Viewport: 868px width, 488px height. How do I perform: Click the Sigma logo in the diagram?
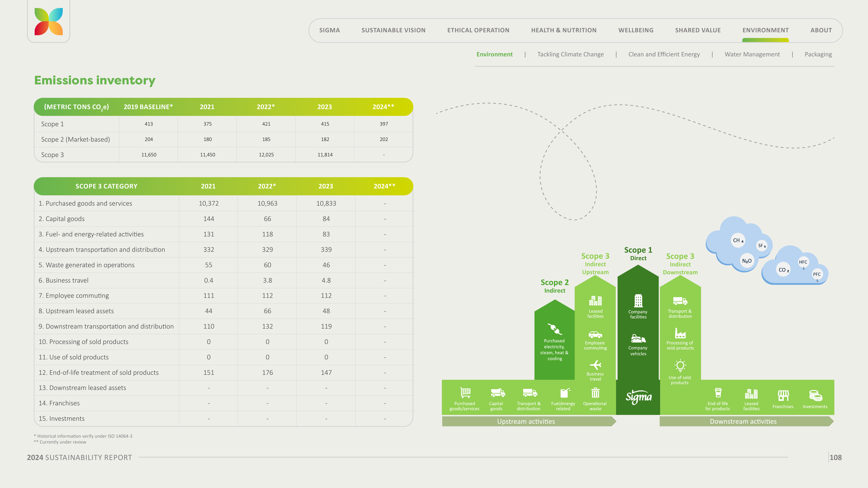[639, 397]
